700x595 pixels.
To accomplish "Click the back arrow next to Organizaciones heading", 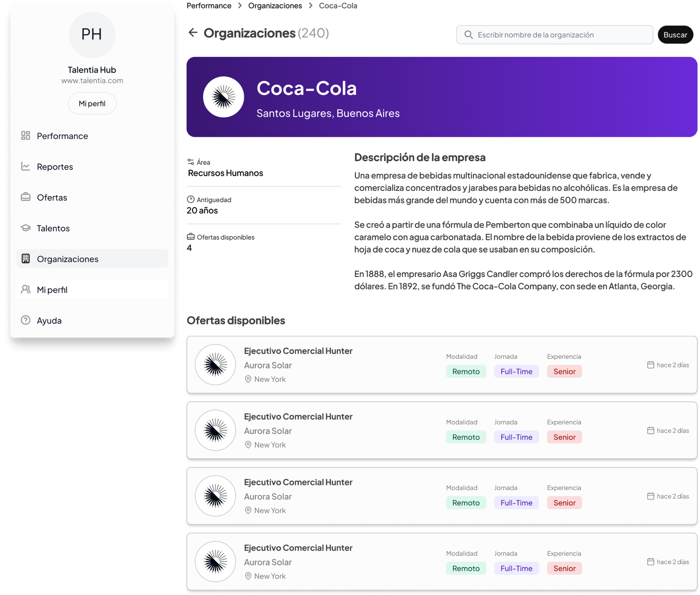I will click(193, 33).
